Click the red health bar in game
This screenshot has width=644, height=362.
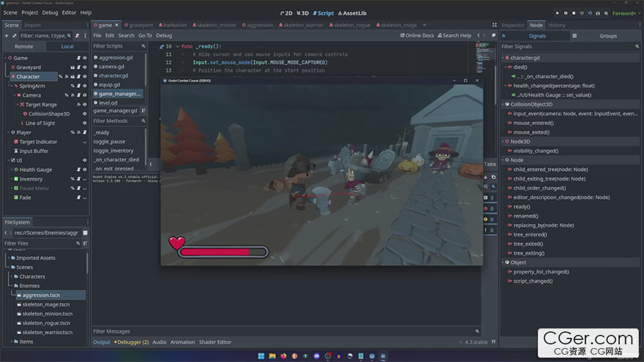[221, 252]
